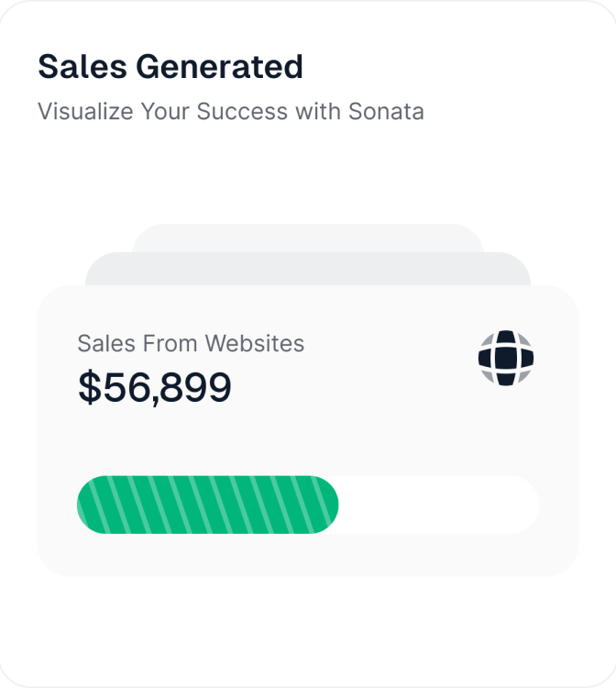Bring forward the rearmost stacked light card

click(308, 238)
